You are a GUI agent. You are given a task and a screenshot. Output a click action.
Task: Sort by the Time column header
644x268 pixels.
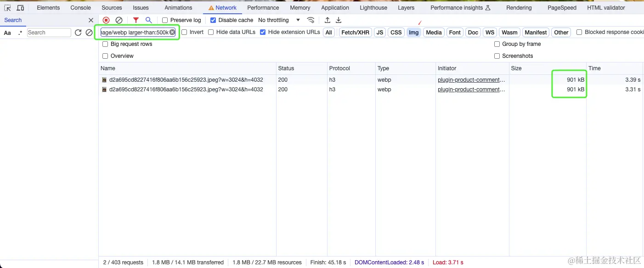point(615,68)
